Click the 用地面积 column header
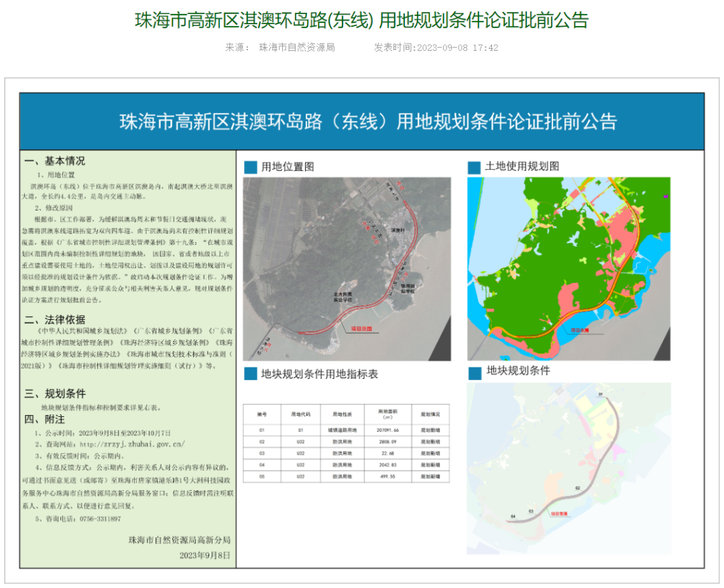This screenshot has height=588, width=724. (x=387, y=414)
